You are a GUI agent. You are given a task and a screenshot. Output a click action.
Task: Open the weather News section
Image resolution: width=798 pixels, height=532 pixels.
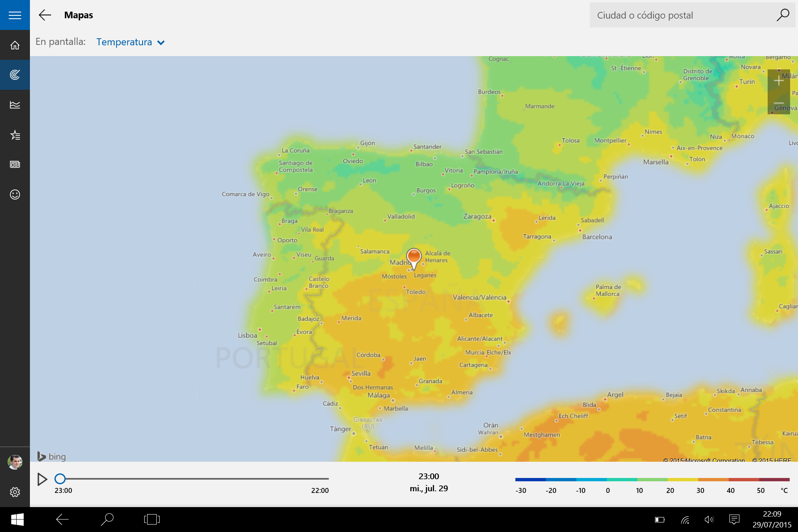click(x=15, y=165)
